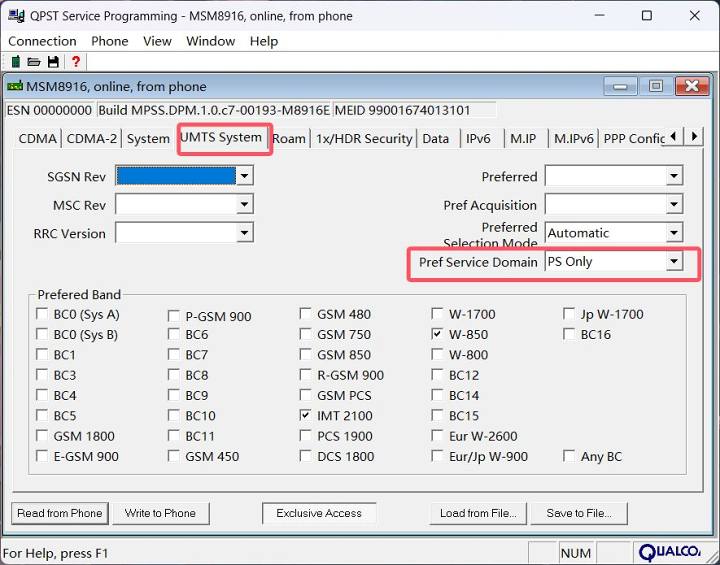Click the Read from Phone button
The width and height of the screenshot is (720, 565).
[60, 513]
